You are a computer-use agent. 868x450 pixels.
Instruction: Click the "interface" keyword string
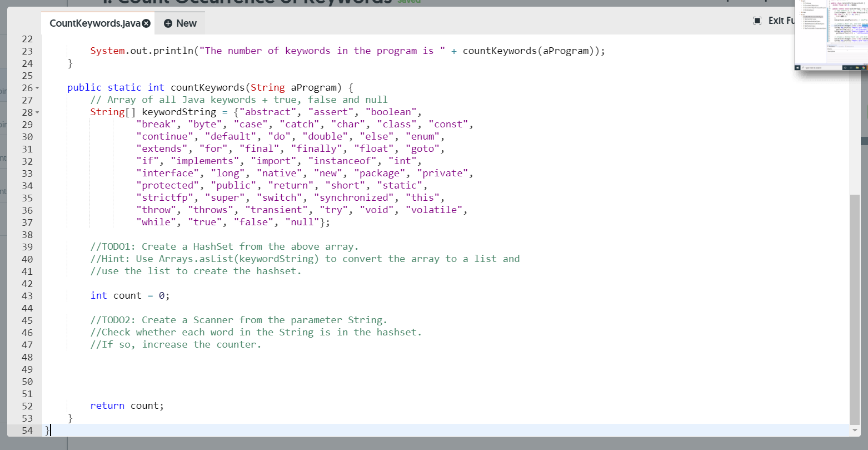(168, 174)
